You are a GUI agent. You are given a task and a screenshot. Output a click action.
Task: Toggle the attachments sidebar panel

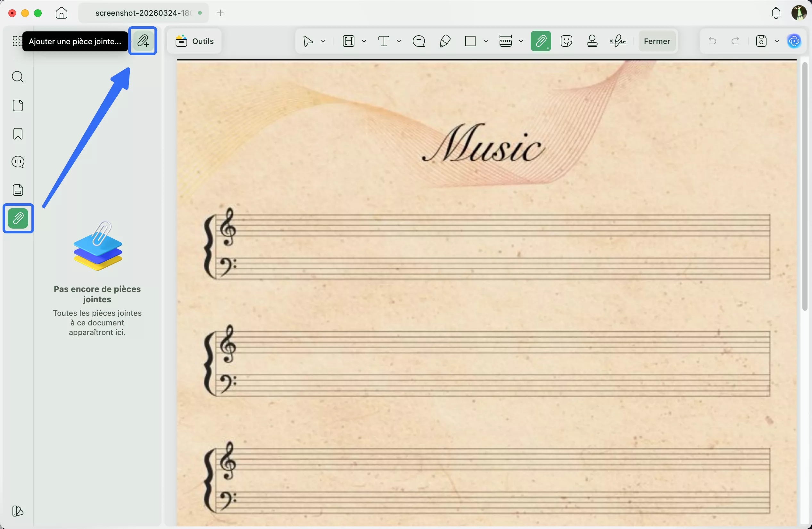coord(18,218)
